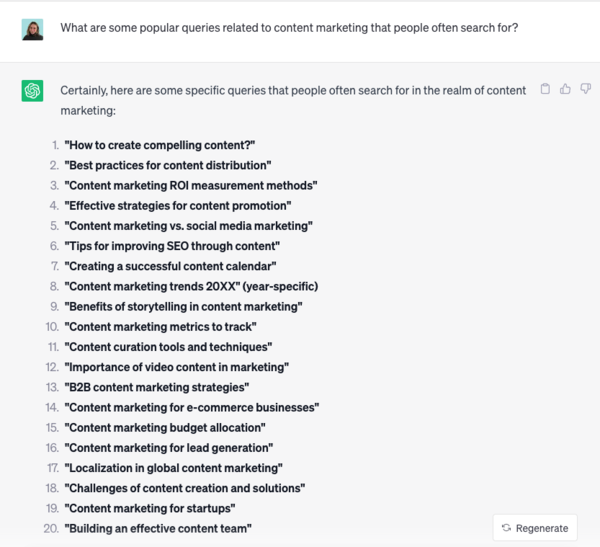The width and height of the screenshot is (600, 547).
Task: Click "Benefits of storytelling in content marketing"
Action: point(183,306)
